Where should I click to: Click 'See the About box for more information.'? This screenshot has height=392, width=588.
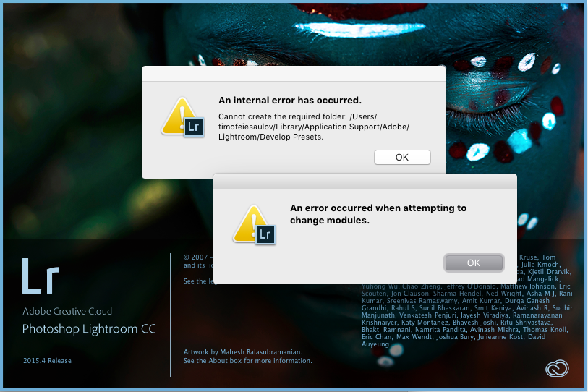click(247, 360)
